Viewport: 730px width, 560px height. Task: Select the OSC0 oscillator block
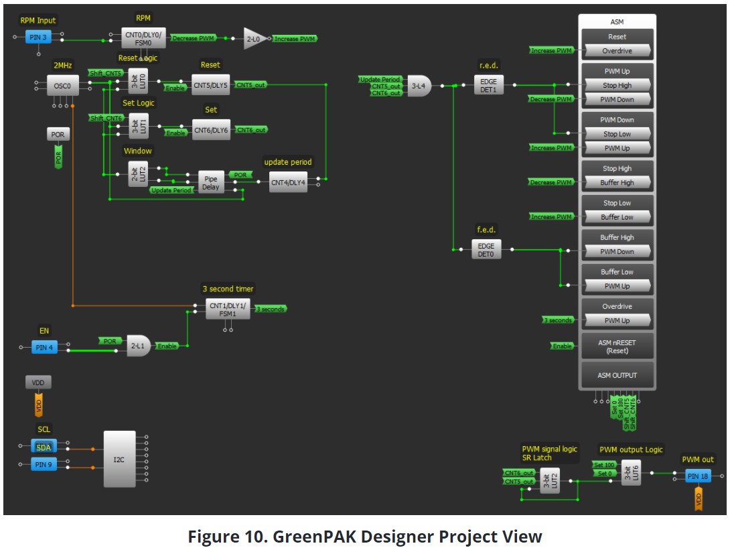click(x=63, y=86)
